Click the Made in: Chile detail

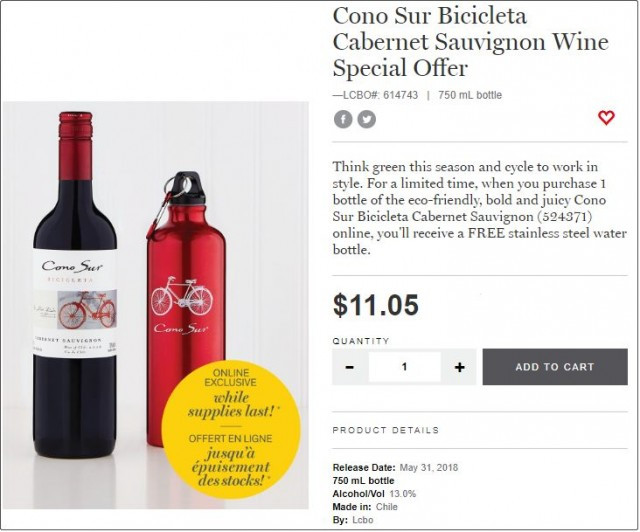click(x=365, y=507)
